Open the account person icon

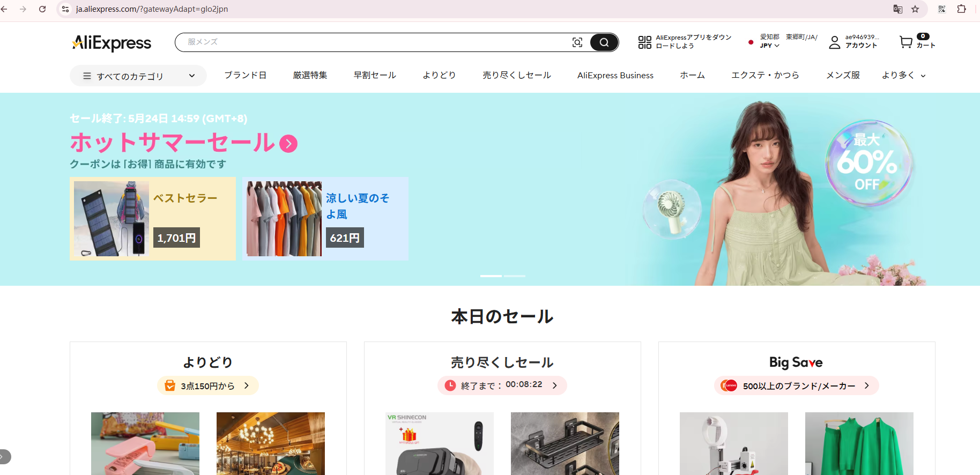tap(834, 42)
